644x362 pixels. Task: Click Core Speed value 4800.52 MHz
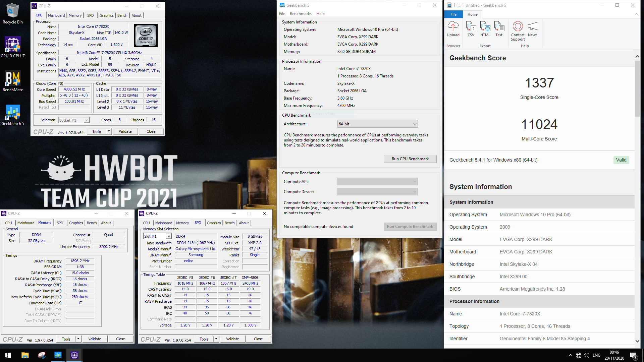coord(74,89)
